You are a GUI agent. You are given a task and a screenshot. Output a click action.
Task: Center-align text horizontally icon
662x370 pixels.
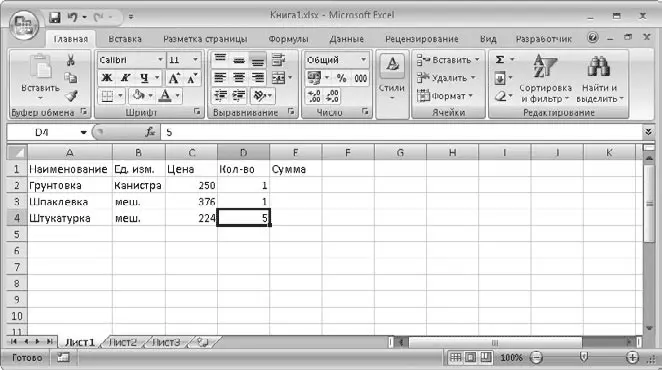[239, 78]
